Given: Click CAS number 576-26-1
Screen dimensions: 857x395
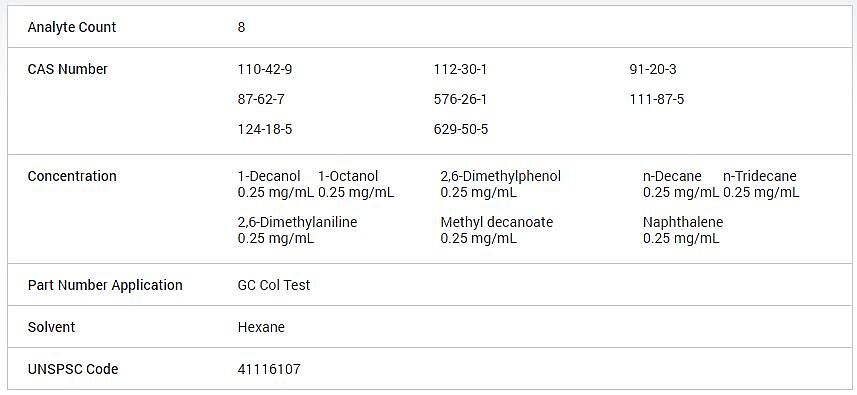Looking at the screenshot, I should coord(460,99).
